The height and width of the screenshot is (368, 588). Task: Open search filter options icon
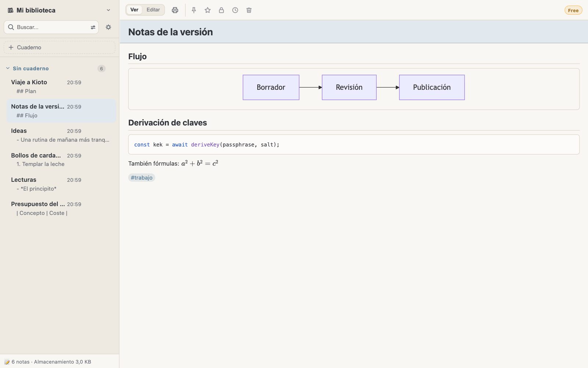click(93, 27)
